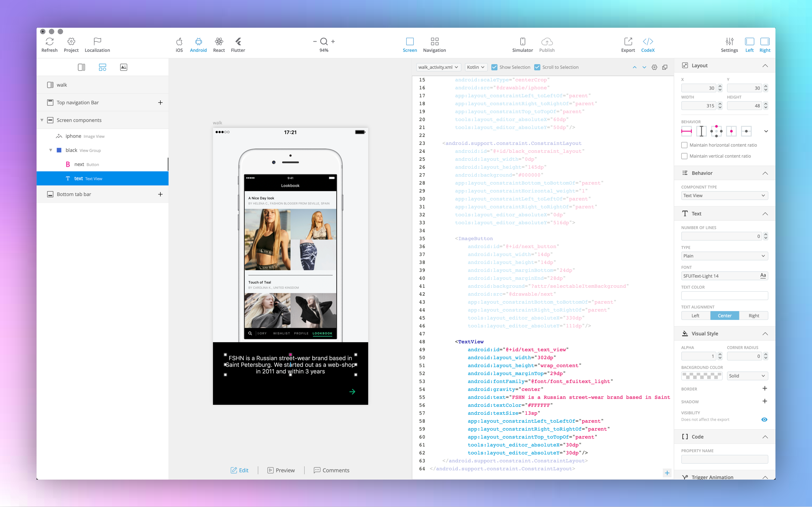This screenshot has height=507, width=812.
Task: Click the blue plus at code bottom
Action: 667,473
